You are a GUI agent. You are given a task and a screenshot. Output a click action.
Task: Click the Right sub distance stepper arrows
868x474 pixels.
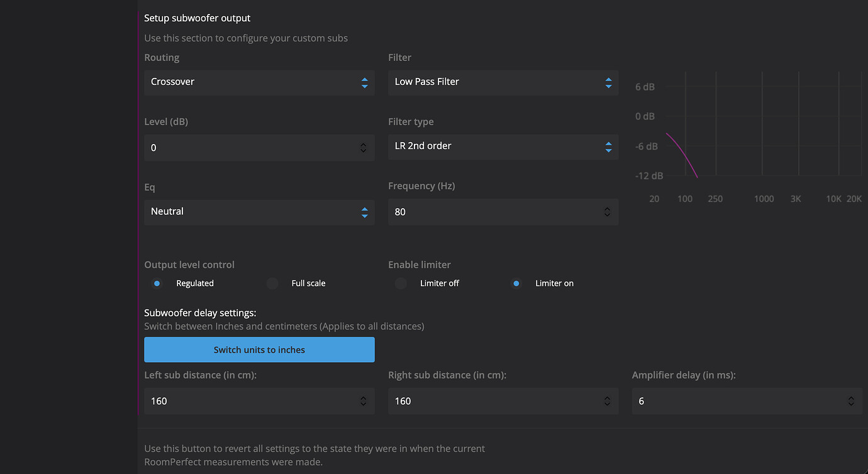tap(607, 401)
